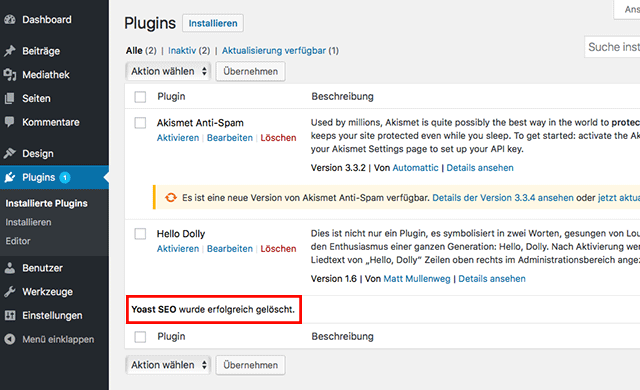The image size is (640, 390).
Task: Tick the Akismet Anti-Spam checkbox
Action: point(140,123)
